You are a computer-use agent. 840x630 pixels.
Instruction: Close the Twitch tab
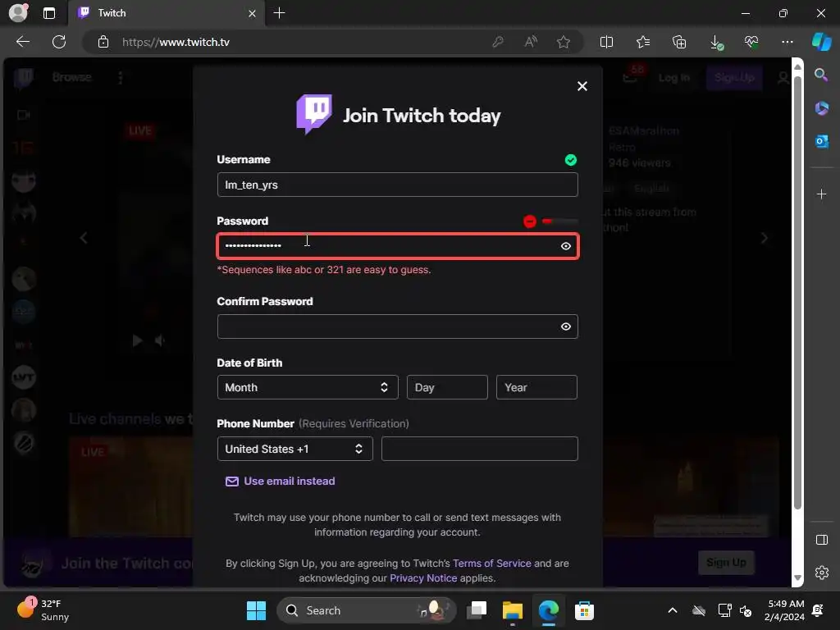[x=253, y=13]
